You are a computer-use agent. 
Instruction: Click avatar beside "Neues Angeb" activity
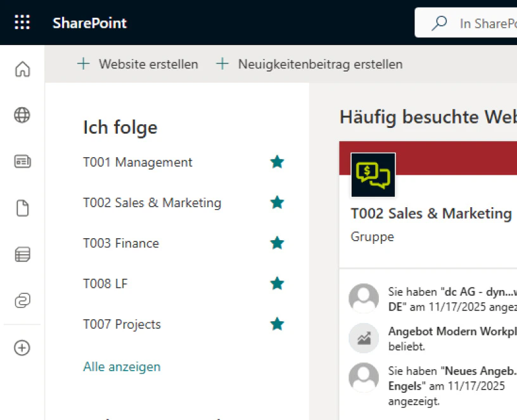tap(364, 378)
